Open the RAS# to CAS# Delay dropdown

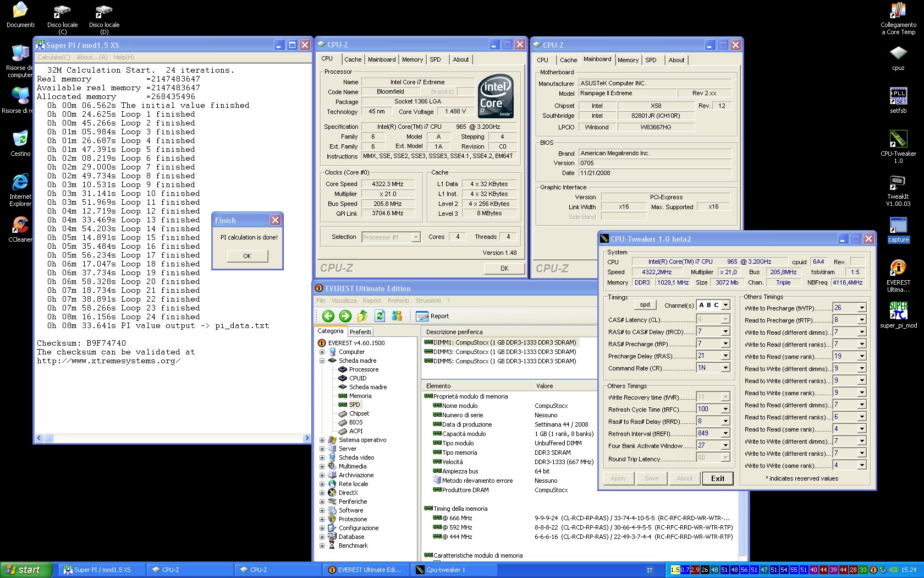[x=725, y=331]
